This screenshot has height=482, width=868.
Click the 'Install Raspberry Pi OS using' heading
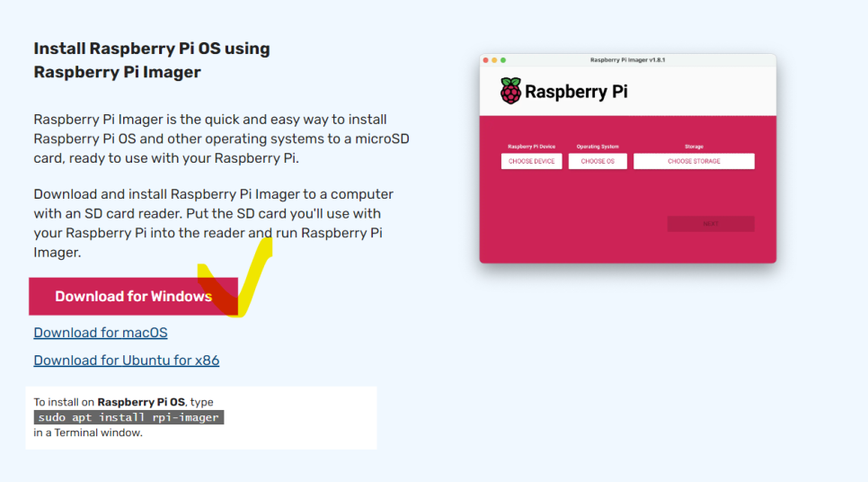click(152, 49)
